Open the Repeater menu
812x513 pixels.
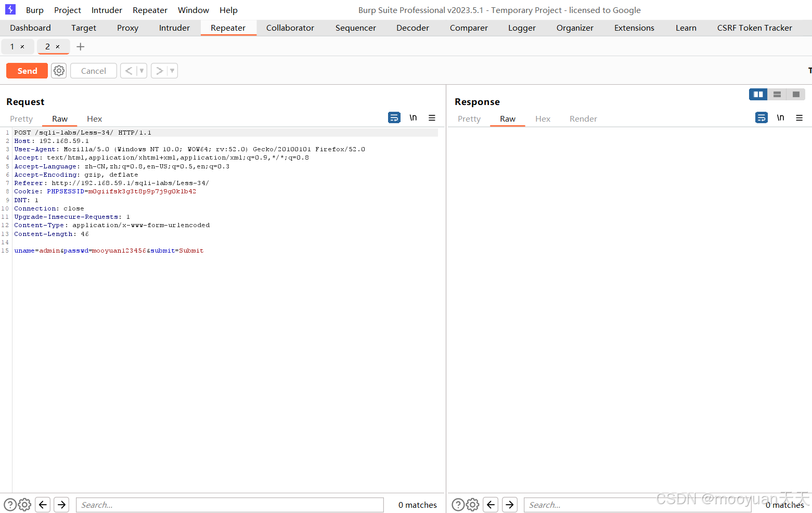(x=150, y=10)
